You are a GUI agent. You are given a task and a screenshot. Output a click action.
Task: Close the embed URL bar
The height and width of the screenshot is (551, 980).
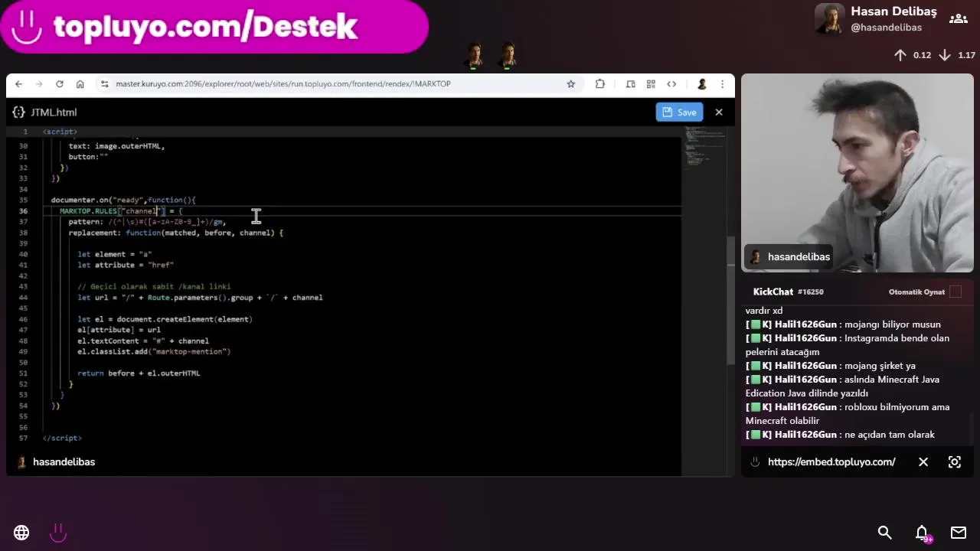pyautogui.click(x=923, y=462)
